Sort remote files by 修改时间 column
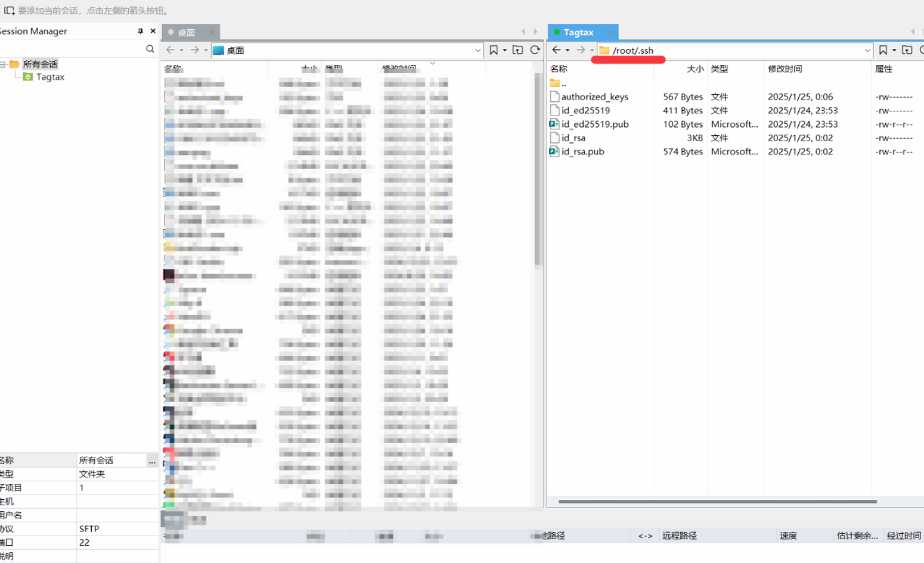Screen dimensions: 924x563 coord(785,69)
